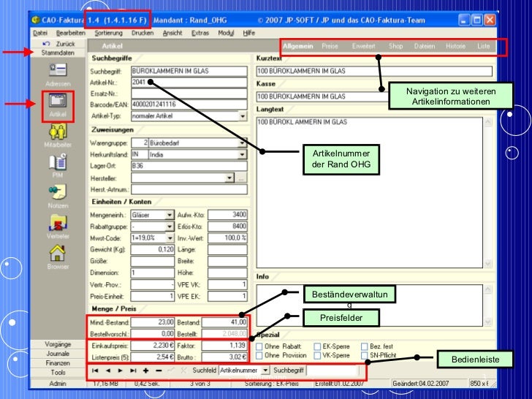Switch to the Shop tab
532x399 pixels.
[395, 46]
